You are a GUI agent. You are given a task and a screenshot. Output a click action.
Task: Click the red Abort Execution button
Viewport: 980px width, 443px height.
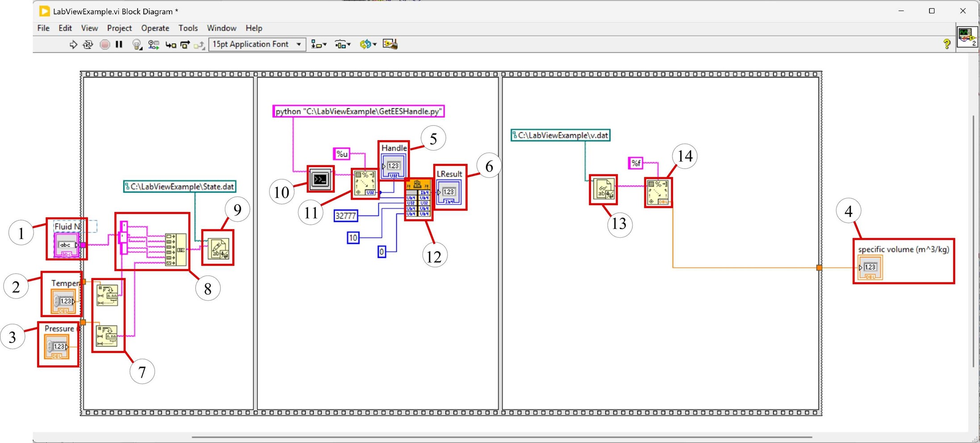click(x=105, y=44)
